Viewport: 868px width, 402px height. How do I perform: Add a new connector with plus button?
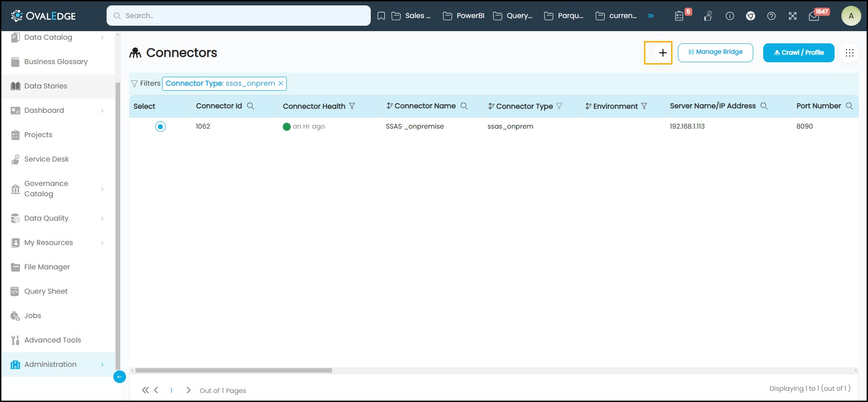coord(663,53)
